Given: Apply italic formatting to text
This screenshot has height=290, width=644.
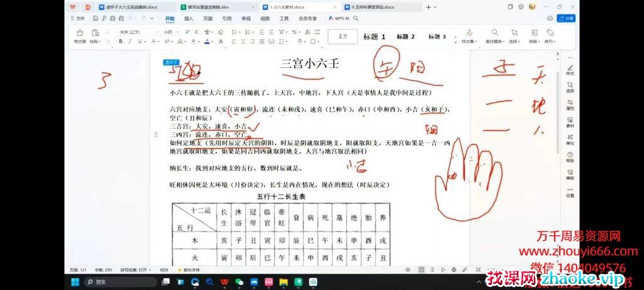Looking at the screenshot, I should coord(130,42).
